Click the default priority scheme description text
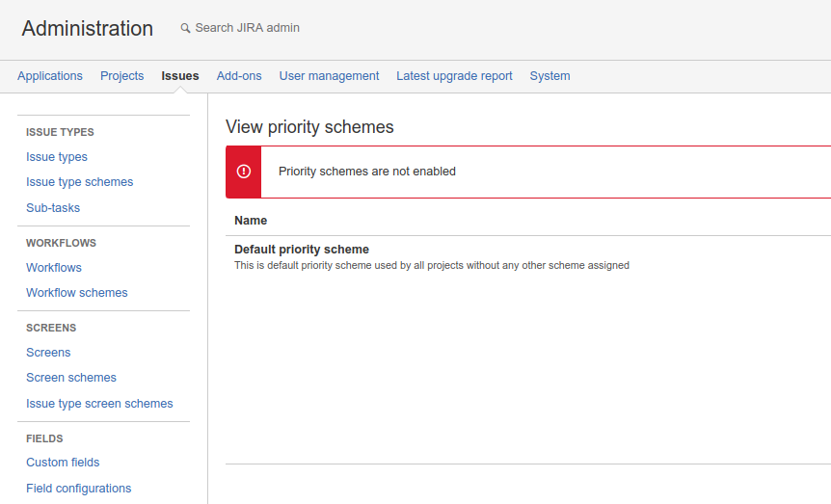This screenshot has width=831, height=504. pyautogui.click(x=432, y=265)
